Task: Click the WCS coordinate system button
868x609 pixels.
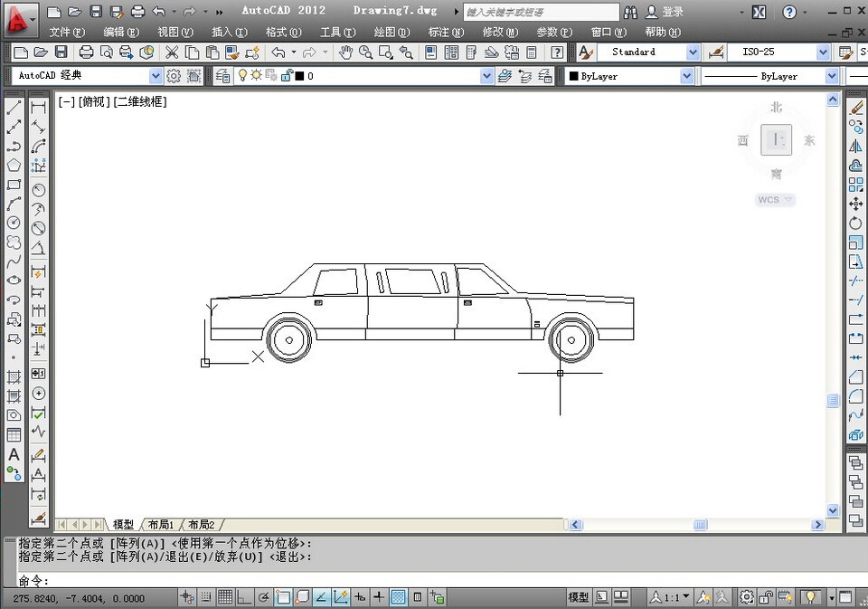Action: 775,200
